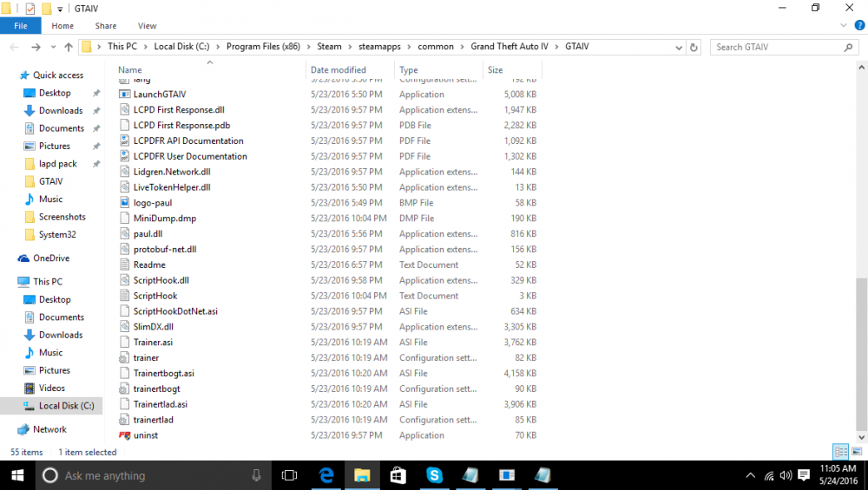Click the Refresh button beside address bar
The height and width of the screenshot is (490, 868).
click(694, 47)
